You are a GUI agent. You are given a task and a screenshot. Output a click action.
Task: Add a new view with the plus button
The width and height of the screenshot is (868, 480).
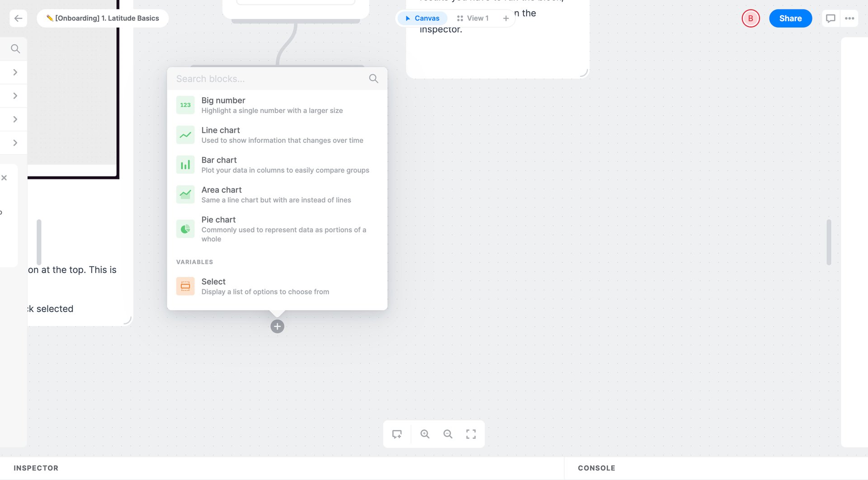[506, 18]
